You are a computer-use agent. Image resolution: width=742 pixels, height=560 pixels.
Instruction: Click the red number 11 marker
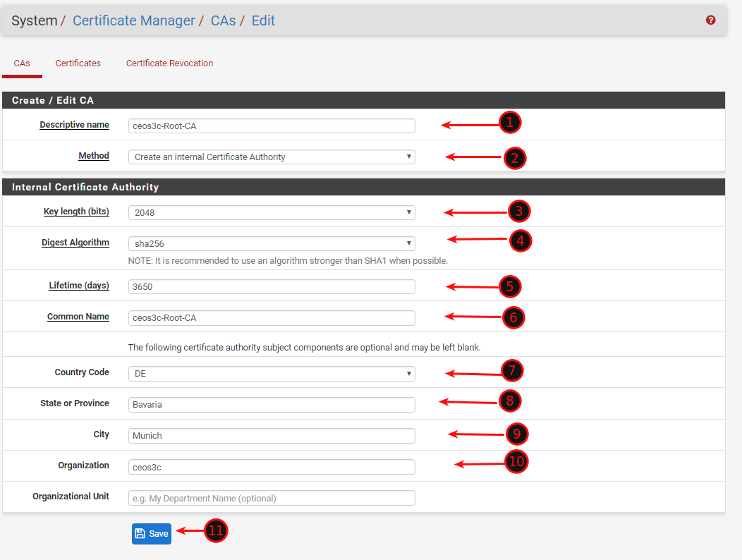pyautogui.click(x=216, y=531)
